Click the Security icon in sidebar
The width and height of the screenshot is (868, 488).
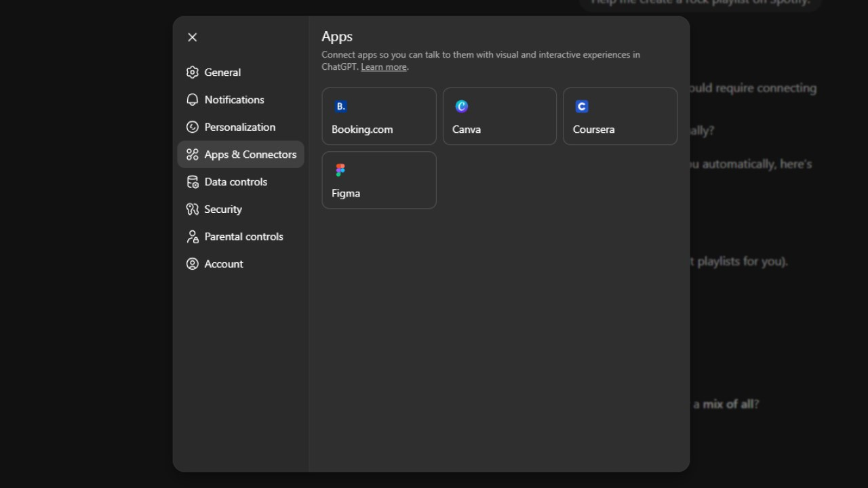point(193,209)
